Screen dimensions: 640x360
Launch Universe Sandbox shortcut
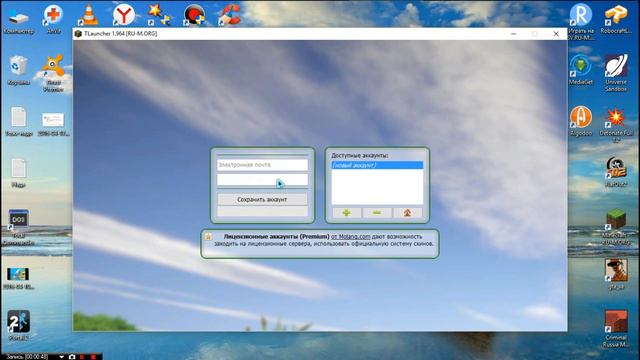pyautogui.click(x=616, y=73)
